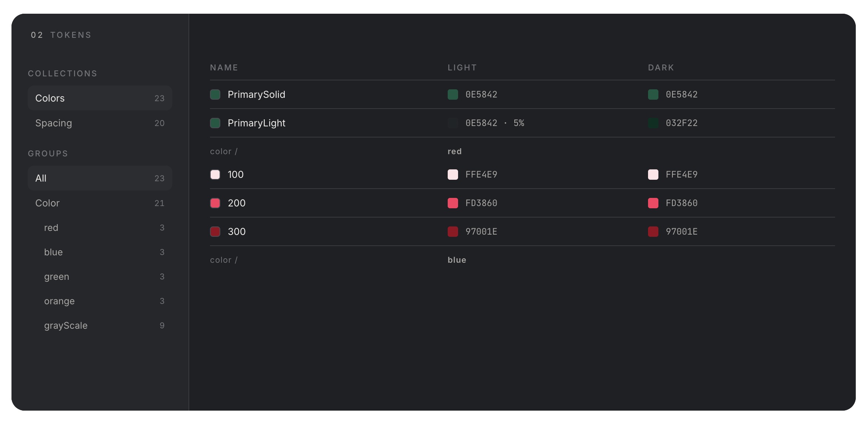Click the blue group section label

457,260
